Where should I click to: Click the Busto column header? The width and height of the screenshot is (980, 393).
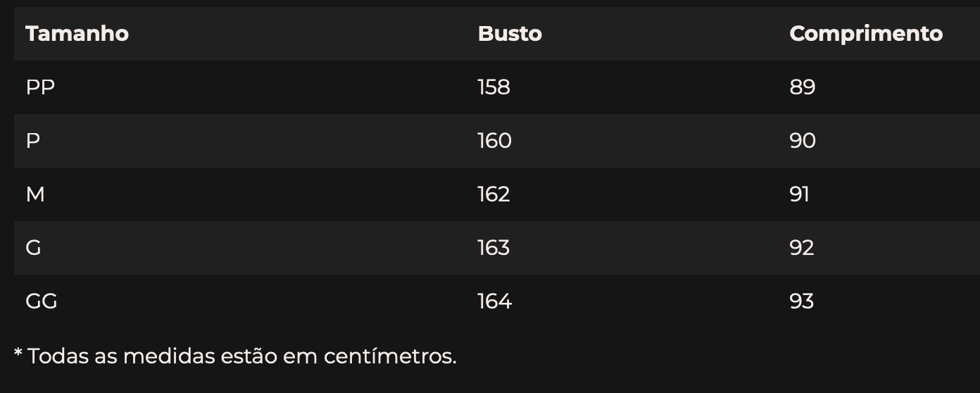coord(510,34)
